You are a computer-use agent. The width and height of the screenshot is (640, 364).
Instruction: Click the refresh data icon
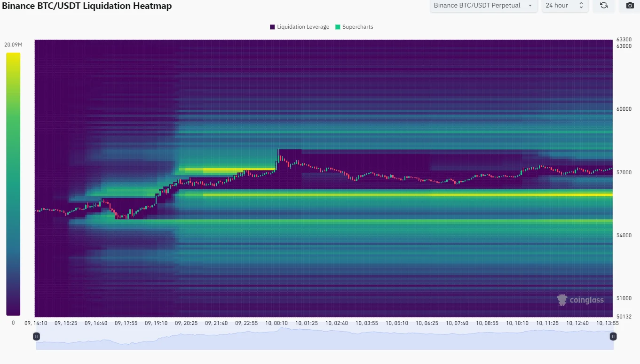(x=603, y=6)
